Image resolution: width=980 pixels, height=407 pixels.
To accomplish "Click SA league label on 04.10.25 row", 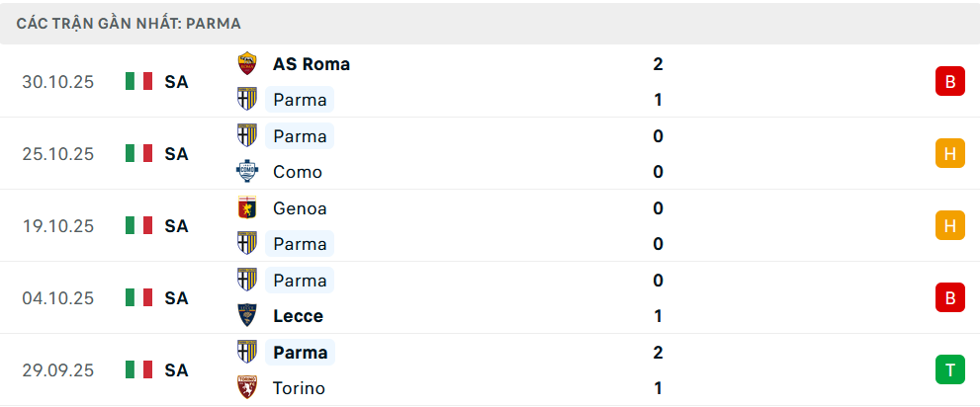I will (x=176, y=298).
